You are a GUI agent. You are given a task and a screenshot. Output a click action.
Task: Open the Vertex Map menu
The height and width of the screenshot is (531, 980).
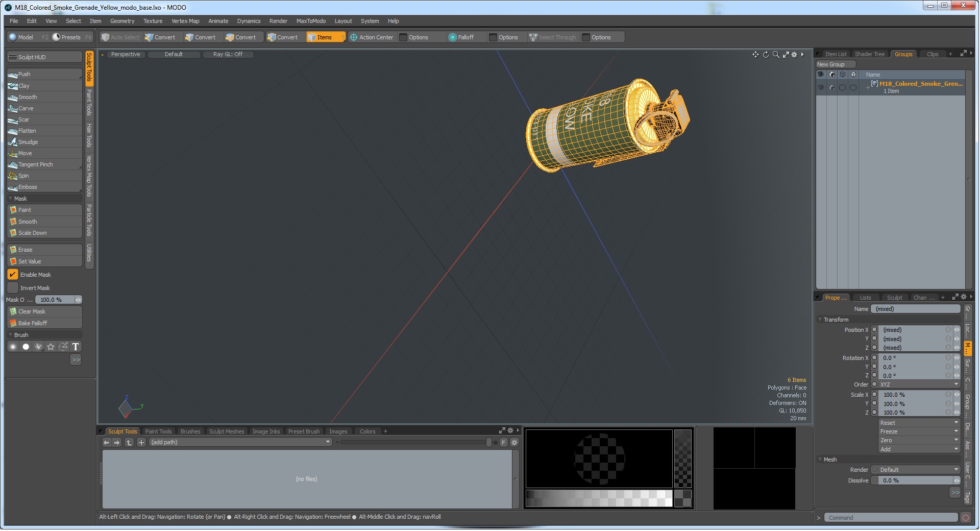(x=185, y=21)
